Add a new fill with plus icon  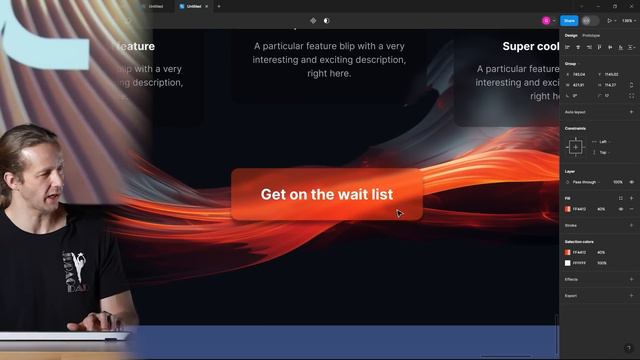pyautogui.click(x=631, y=198)
